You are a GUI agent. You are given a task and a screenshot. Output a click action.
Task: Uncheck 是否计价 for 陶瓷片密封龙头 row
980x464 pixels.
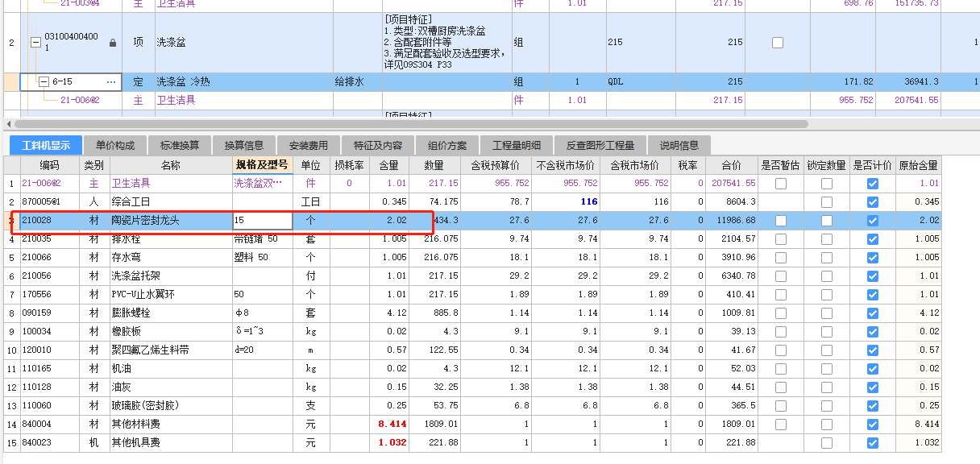[872, 221]
